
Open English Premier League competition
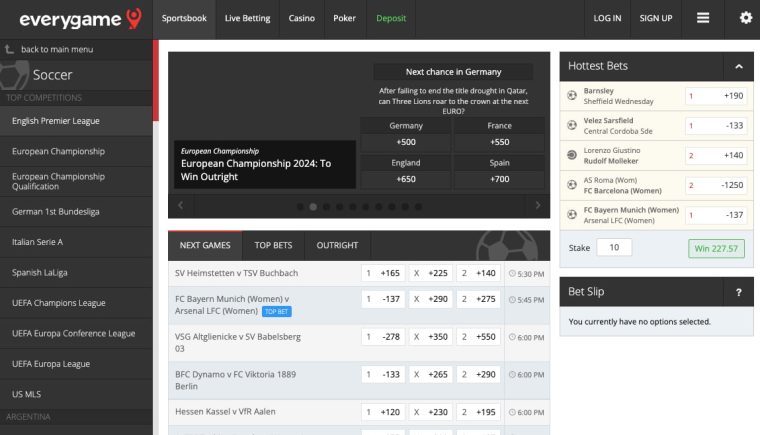[76, 121]
